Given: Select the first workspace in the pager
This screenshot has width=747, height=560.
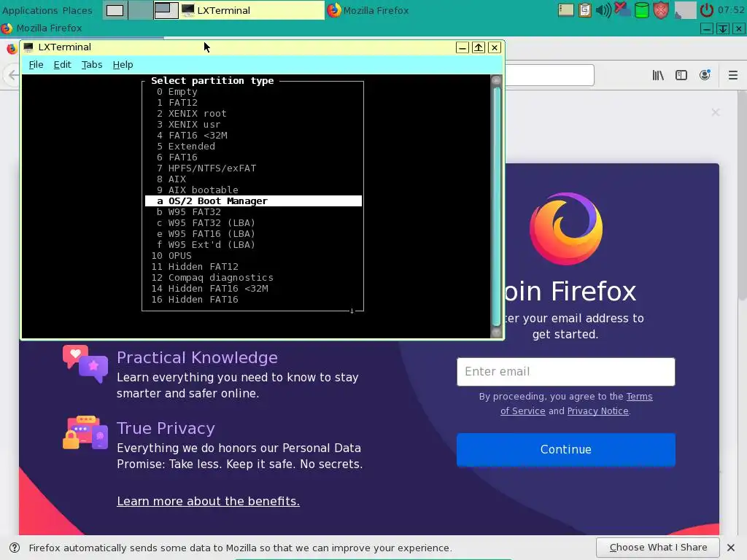Looking at the screenshot, I should pyautogui.click(x=115, y=10).
